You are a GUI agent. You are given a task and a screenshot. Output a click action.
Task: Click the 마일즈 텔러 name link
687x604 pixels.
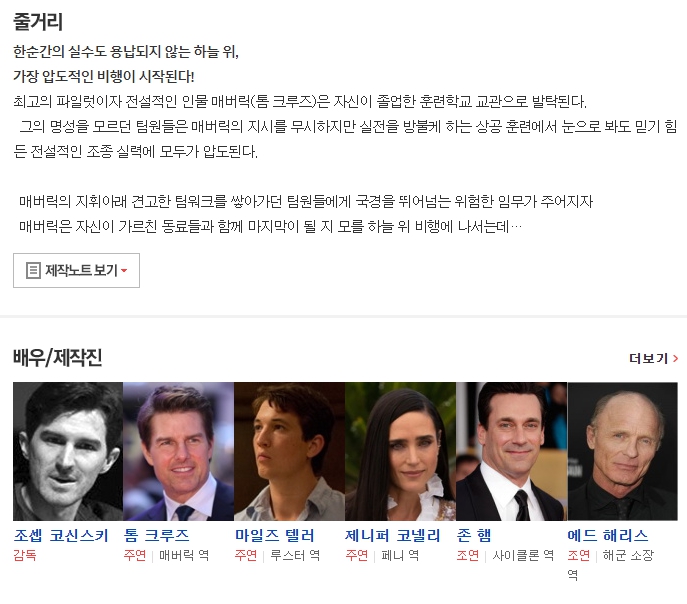275,535
